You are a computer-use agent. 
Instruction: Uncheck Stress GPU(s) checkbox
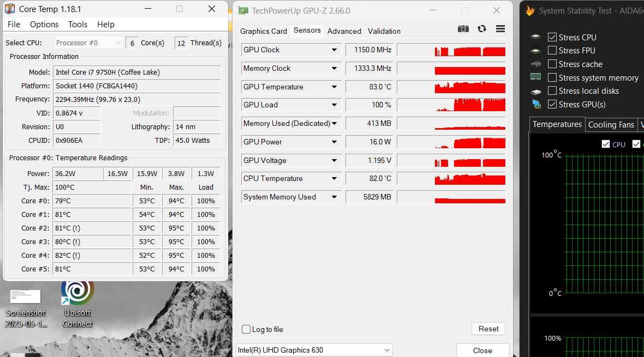coord(552,104)
